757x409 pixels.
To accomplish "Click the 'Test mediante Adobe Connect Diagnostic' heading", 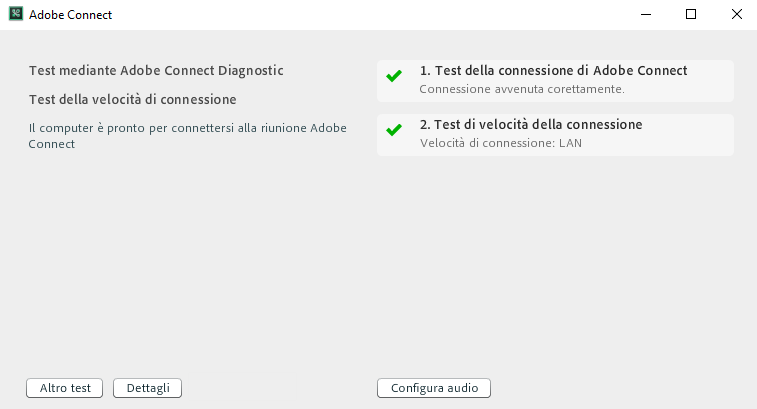I will 156,71.
